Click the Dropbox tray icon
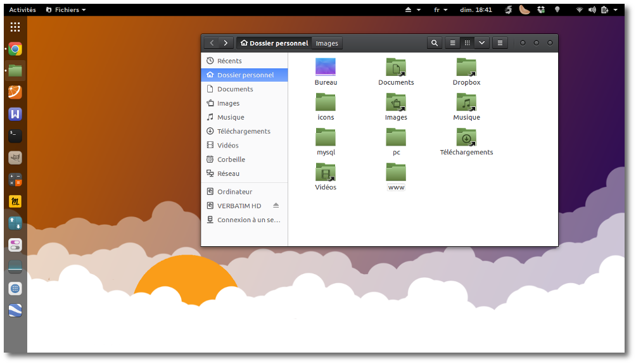 click(541, 9)
